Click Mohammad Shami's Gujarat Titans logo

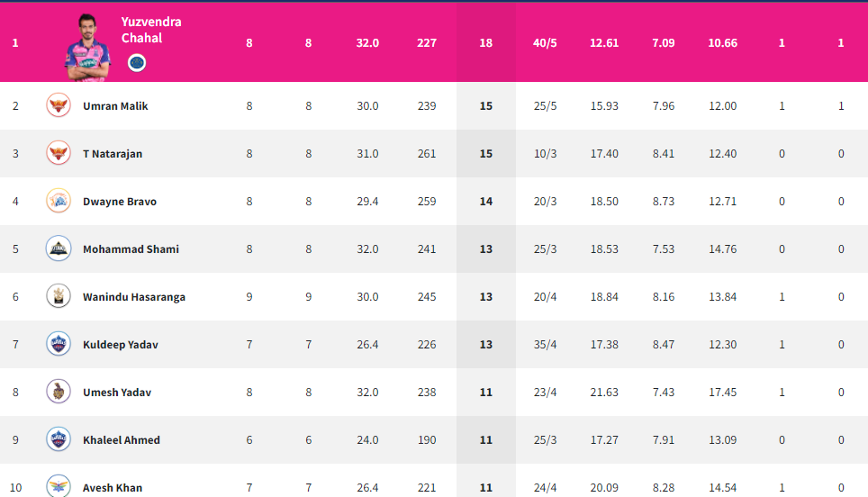(59, 248)
